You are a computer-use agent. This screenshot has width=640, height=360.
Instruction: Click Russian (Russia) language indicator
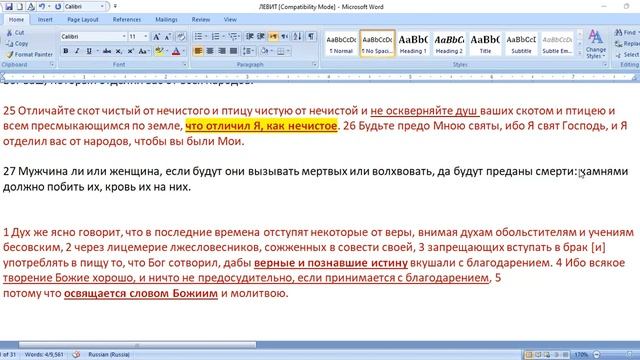[x=109, y=354]
